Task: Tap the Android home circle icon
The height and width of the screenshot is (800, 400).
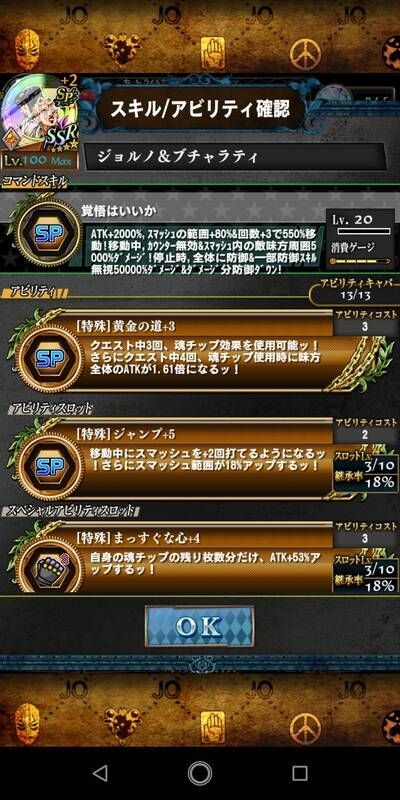Action: 200,773
